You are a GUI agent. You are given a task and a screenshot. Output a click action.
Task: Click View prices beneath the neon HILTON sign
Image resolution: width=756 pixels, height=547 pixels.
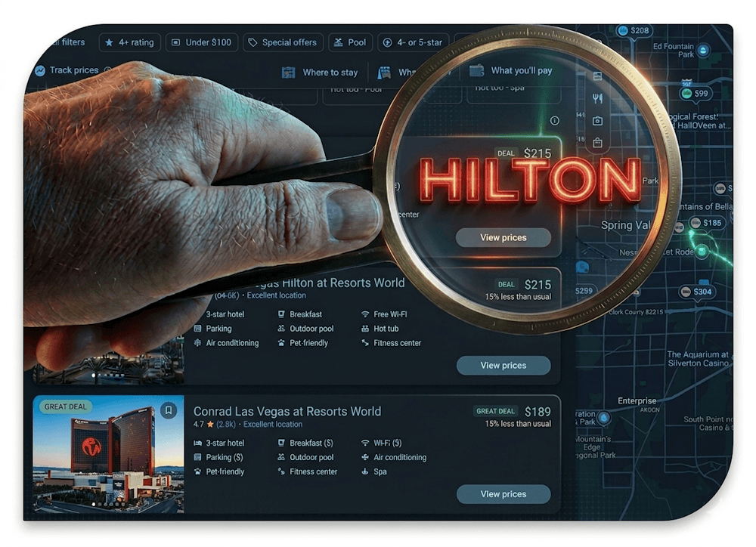(503, 237)
